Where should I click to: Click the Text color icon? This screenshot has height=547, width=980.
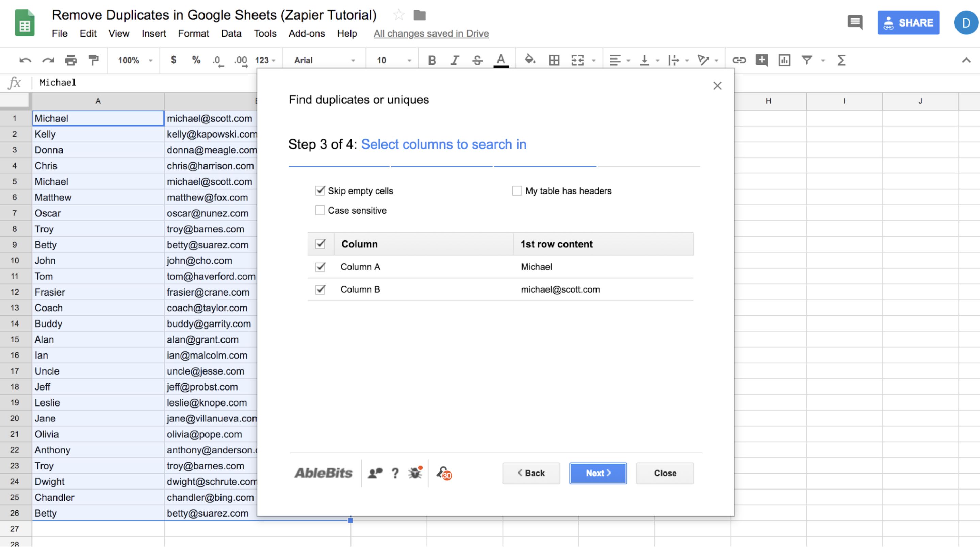(x=502, y=61)
